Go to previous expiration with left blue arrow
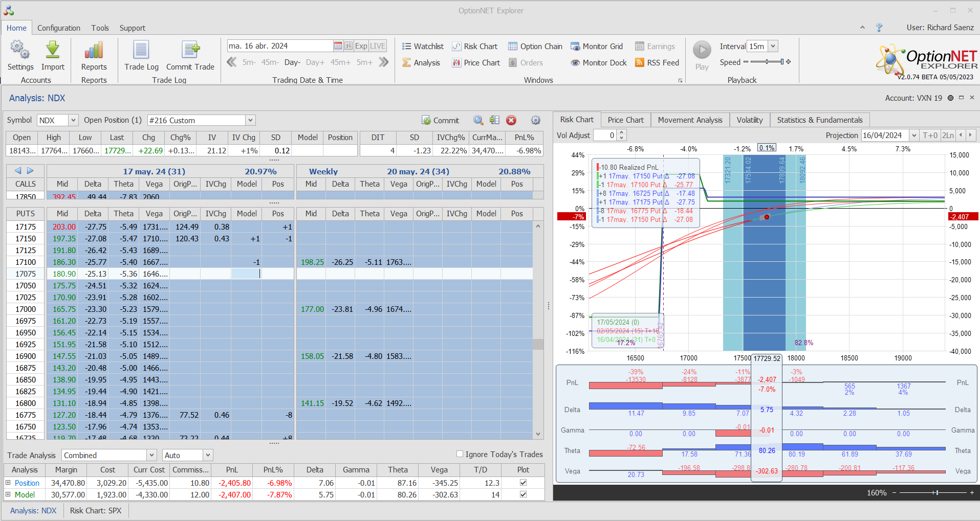Viewport: 980px width, 521px height. coord(18,171)
